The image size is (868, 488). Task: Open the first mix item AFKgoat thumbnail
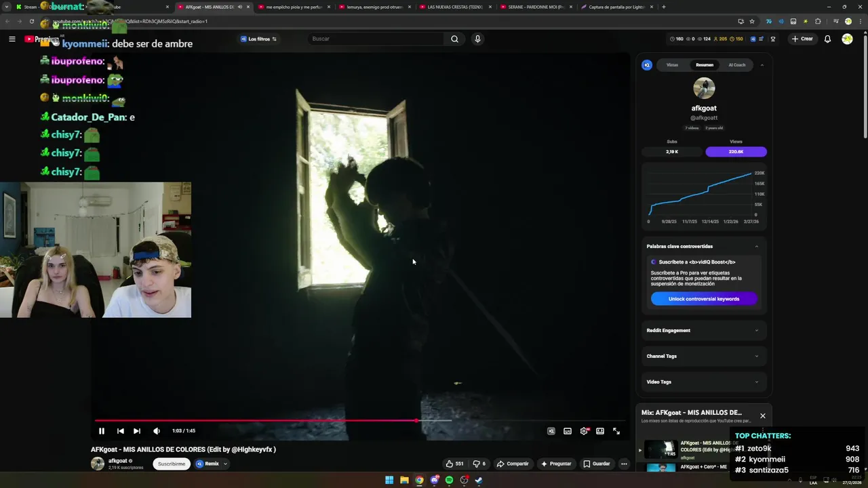(660, 449)
